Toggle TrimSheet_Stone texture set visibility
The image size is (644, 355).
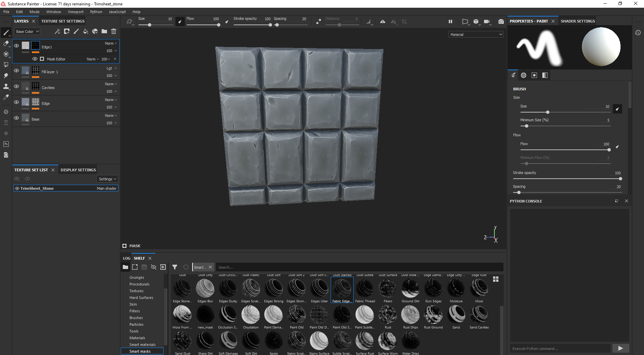click(x=17, y=188)
